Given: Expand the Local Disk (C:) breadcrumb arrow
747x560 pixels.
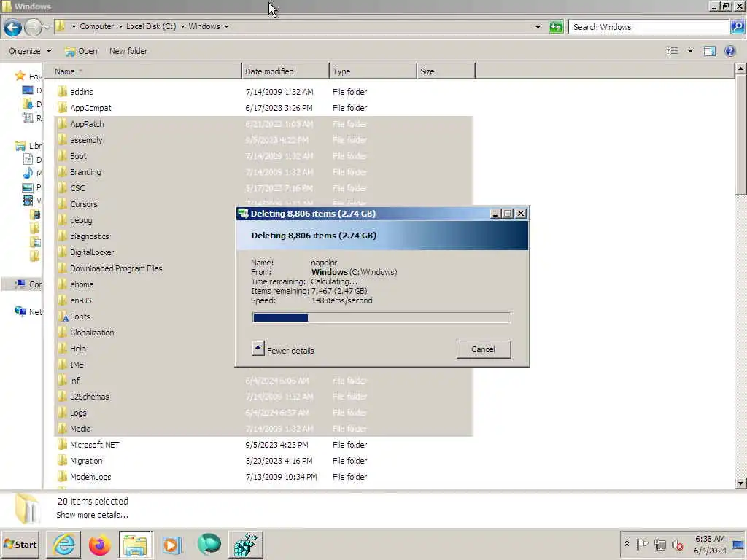Looking at the screenshot, I should pyautogui.click(x=182, y=26).
